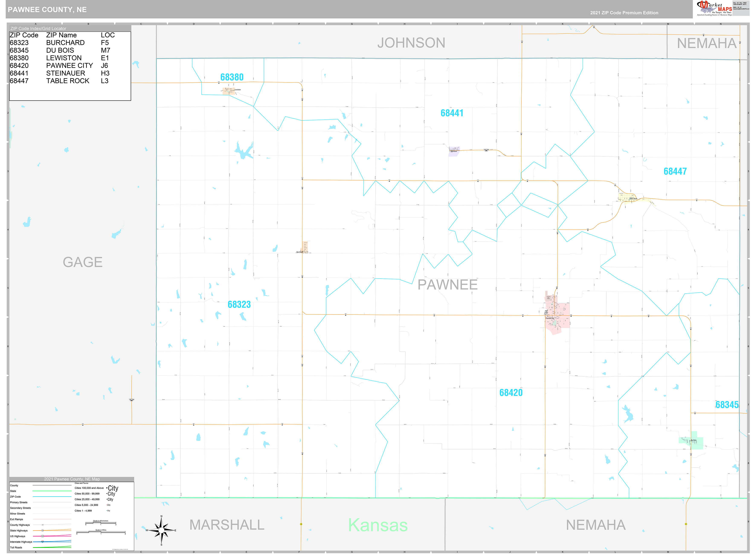756x554 pixels.
Task: Click the County Highways marker in legend
Action: 42,525
